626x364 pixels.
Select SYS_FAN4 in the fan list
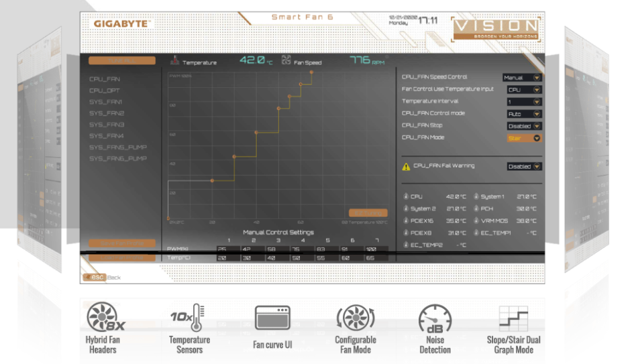coord(107,136)
